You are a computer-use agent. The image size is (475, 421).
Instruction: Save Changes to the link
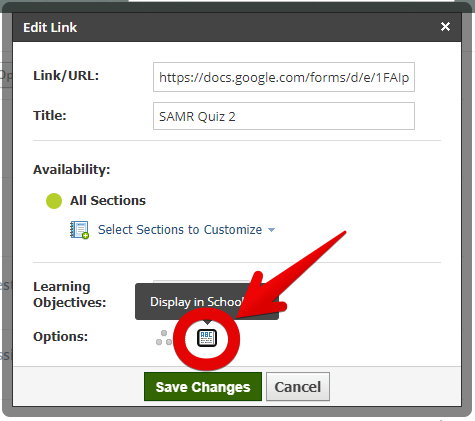click(x=203, y=387)
